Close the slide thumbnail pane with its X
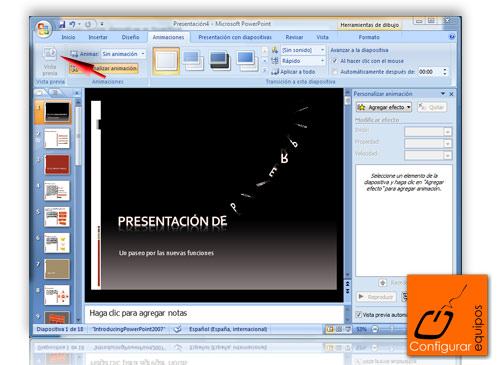This screenshot has width=500, height=365. pyautogui.click(x=77, y=93)
